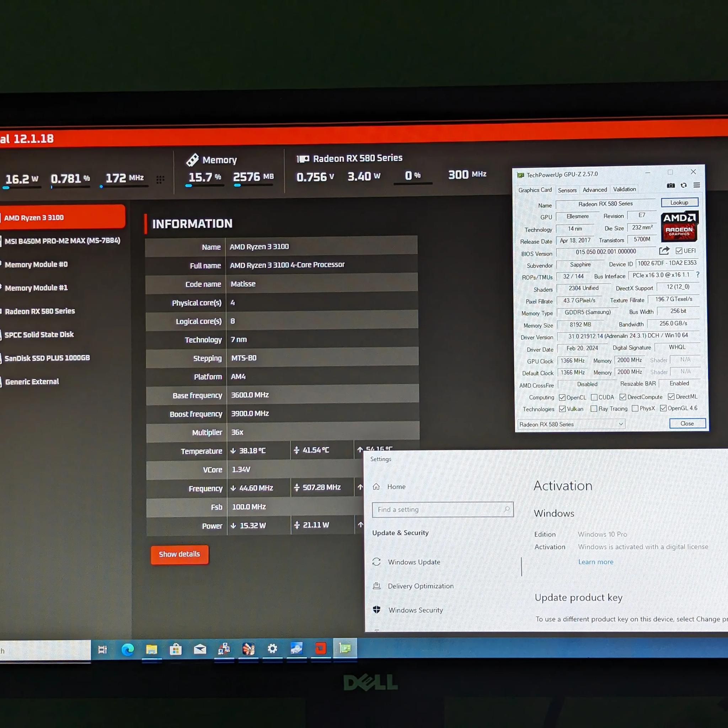Click the magnifier icon in Find a setting
The width and height of the screenshot is (728, 728).
point(507,509)
